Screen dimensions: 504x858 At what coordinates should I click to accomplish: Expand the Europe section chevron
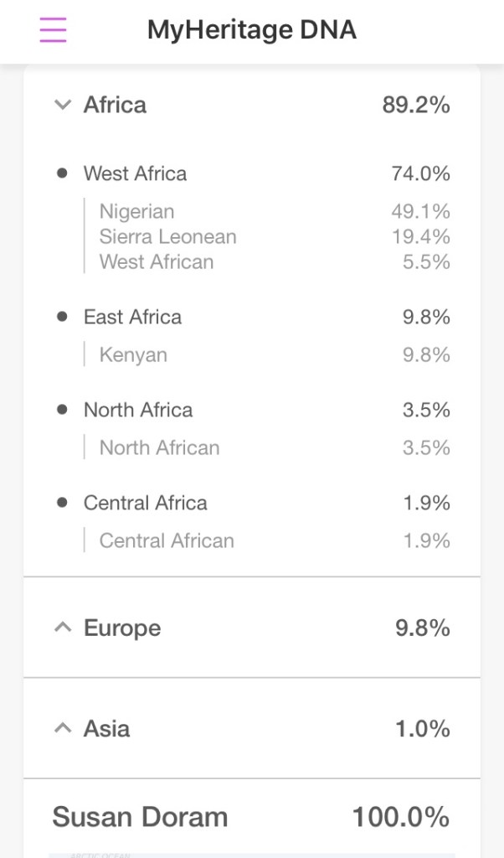[62, 628]
